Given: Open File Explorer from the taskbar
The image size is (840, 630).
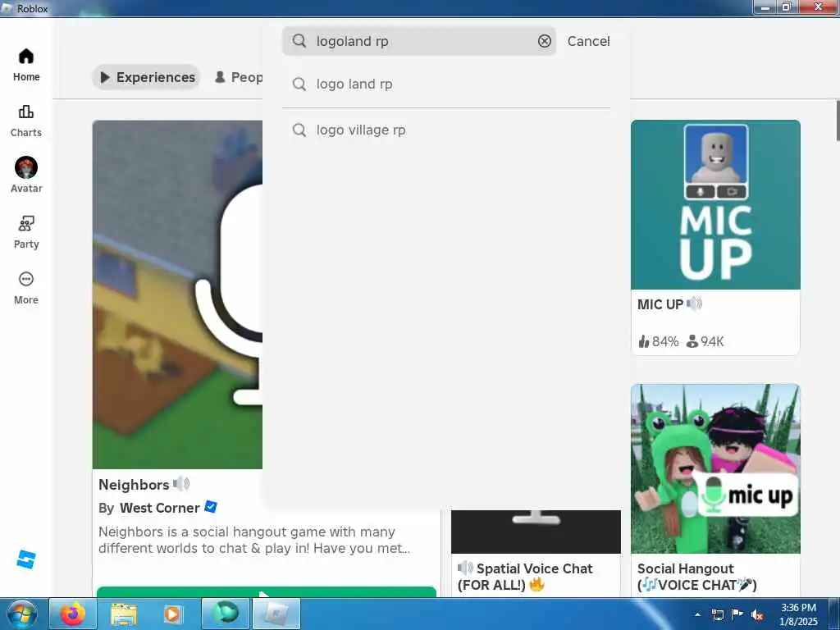Looking at the screenshot, I should [124, 614].
